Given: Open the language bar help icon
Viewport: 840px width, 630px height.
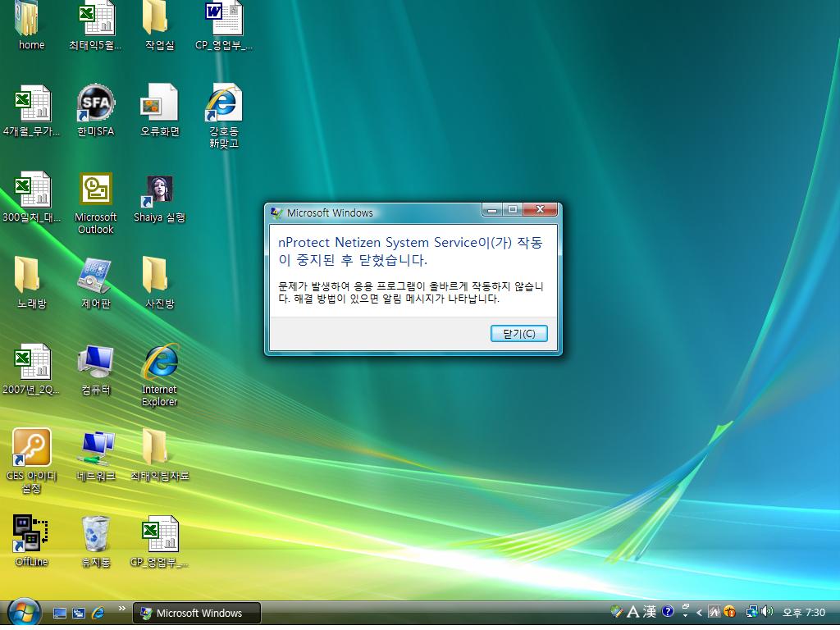Looking at the screenshot, I should [x=668, y=611].
